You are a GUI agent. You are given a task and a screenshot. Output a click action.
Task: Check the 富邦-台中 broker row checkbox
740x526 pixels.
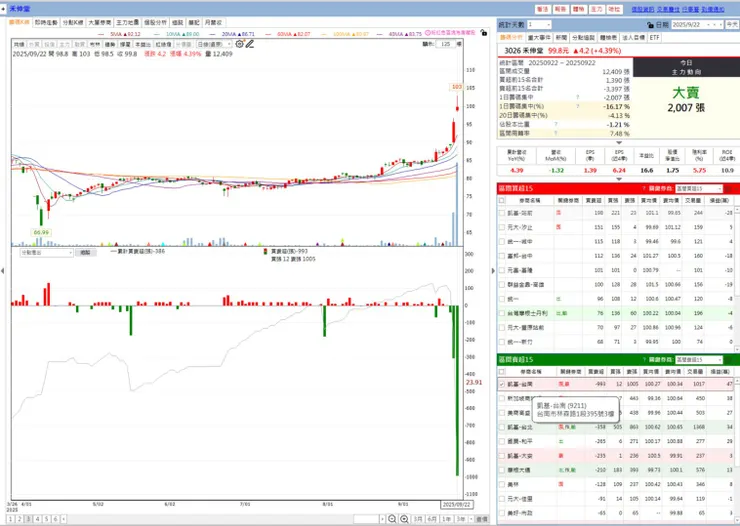coord(502,256)
